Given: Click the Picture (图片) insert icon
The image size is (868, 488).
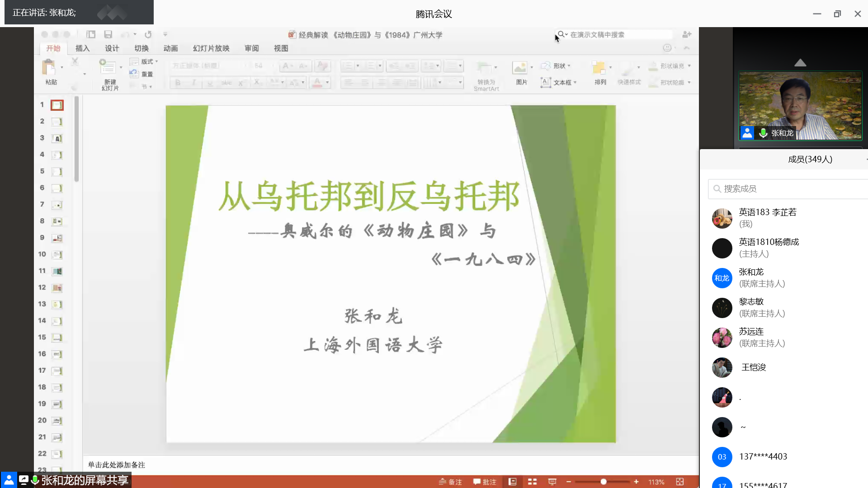Looking at the screenshot, I should [519, 68].
